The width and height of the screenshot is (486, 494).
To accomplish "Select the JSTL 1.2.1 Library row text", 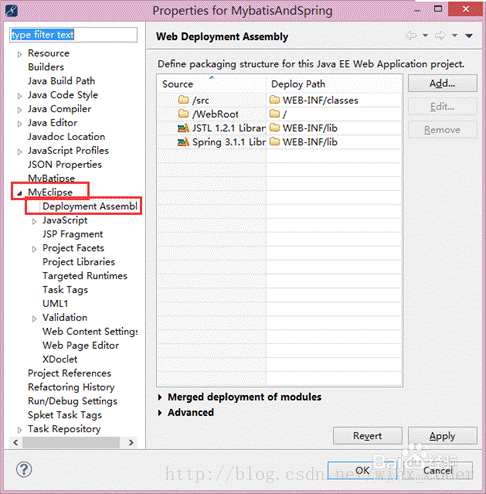I will pos(229,128).
